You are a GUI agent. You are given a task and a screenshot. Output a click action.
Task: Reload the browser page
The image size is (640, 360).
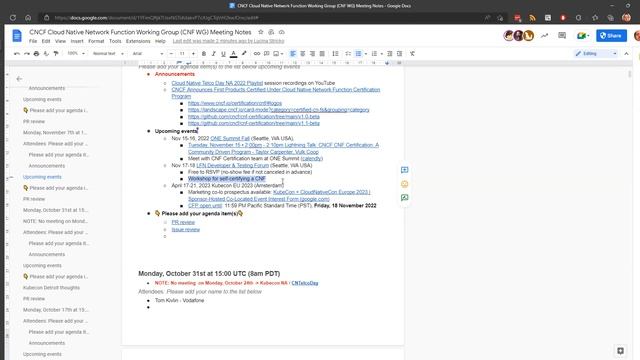tap(13, 18)
